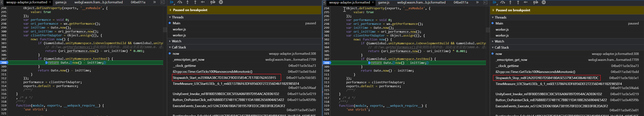This screenshot has height=116, width=644.
Task: Select il2cpp GetTicks100NanosecondsMonotonic frame, left window
Action: (x=244, y=72)
